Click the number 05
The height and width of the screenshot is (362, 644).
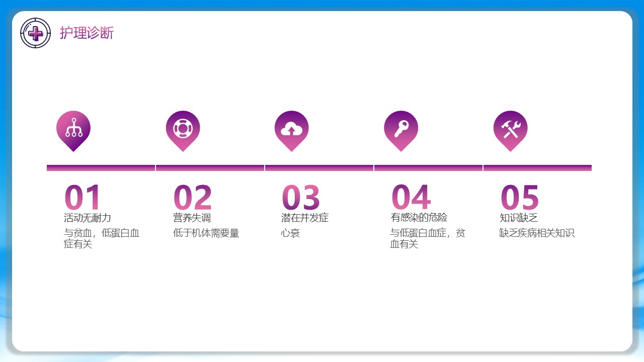(x=520, y=198)
